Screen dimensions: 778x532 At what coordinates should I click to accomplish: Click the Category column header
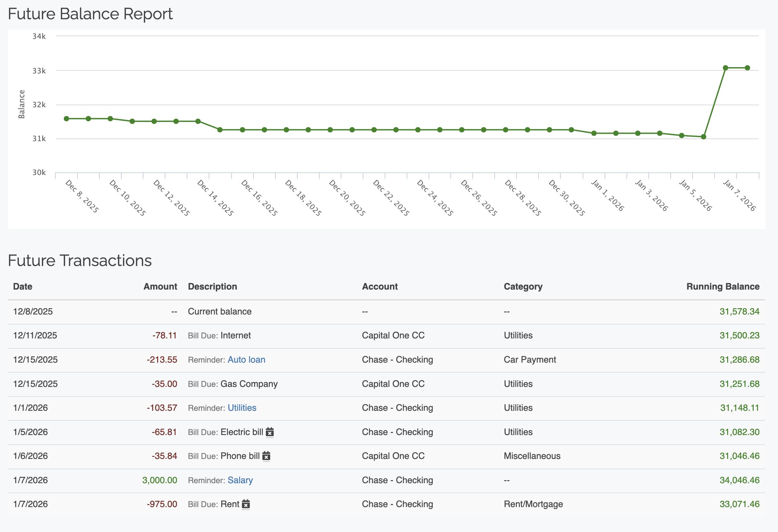[523, 287]
